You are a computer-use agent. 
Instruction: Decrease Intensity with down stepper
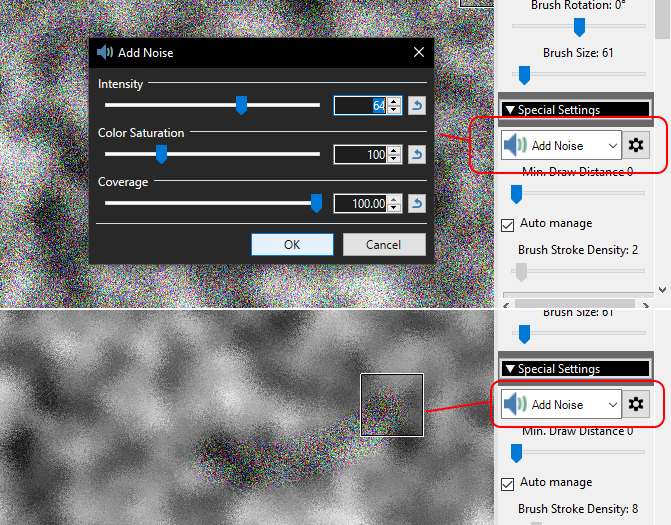(394, 110)
